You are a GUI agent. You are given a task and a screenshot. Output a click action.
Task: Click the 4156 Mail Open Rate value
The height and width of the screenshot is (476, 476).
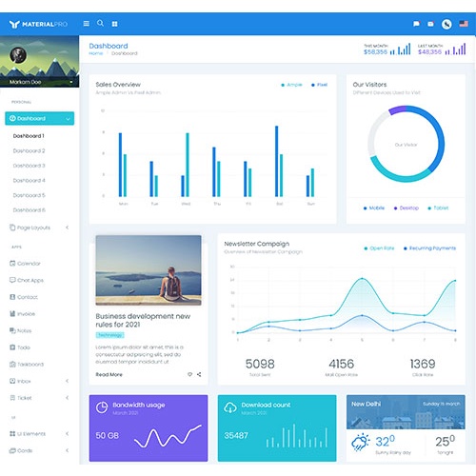pyautogui.click(x=341, y=364)
